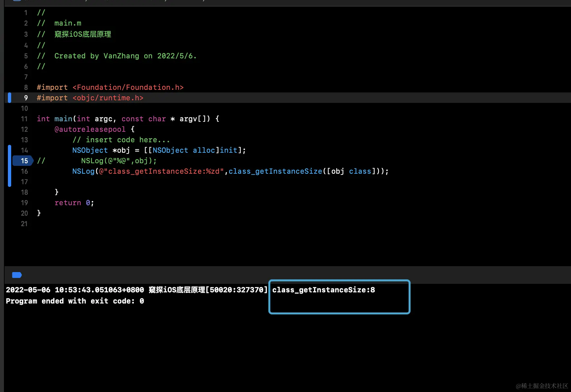
Task: Click line number 9 in the gutter
Action: [26, 98]
